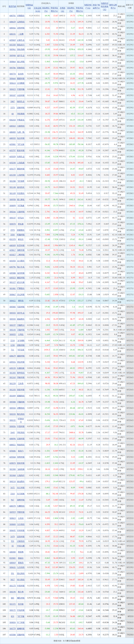Image resolution: width=134 pixels, height=644 pixels.
Task: Open stock code link 600133
Action: click(12, 368)
